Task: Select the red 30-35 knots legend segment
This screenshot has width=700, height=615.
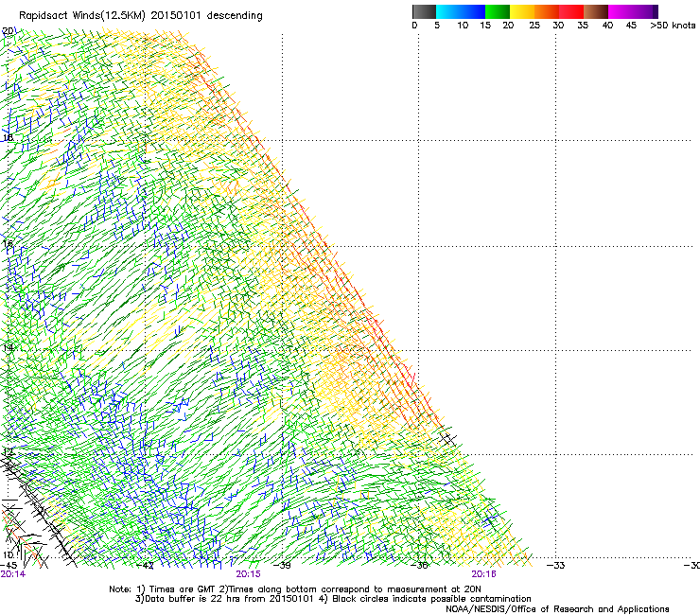Action: pos(571,11)
